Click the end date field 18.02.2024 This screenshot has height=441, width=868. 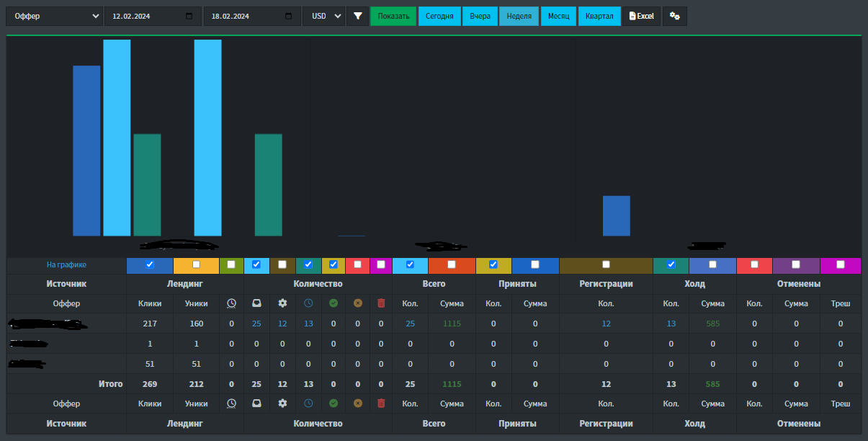tap(252, 16)
